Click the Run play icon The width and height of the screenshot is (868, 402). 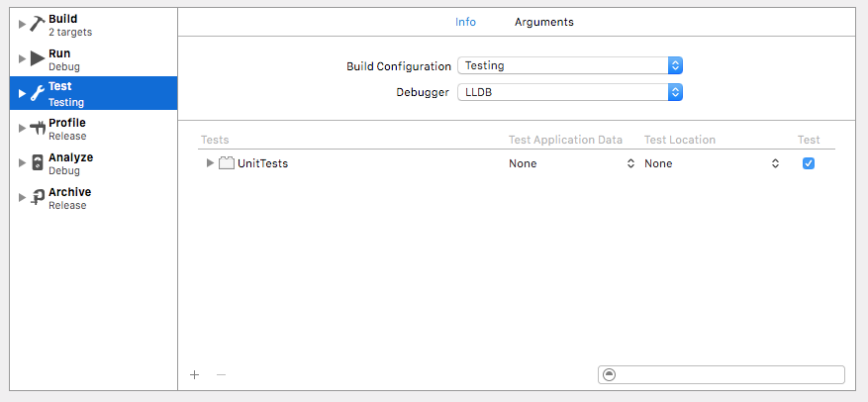coord(37,58)
